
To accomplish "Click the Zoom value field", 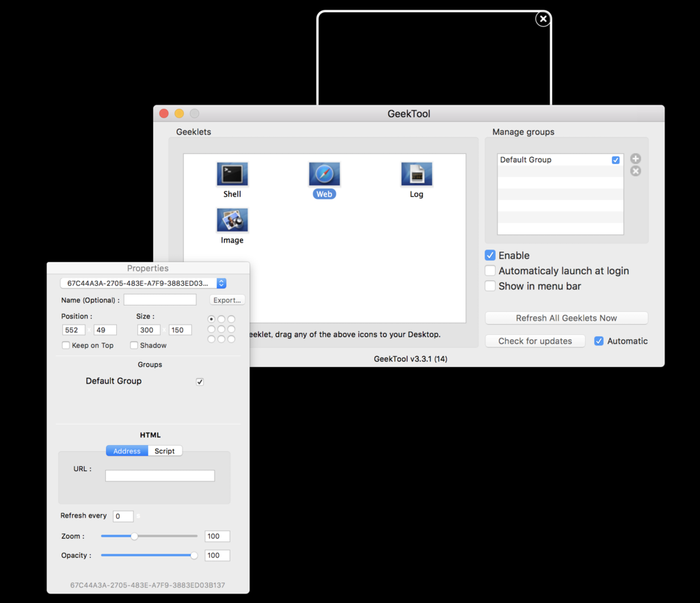I will [x=217, y=536].
